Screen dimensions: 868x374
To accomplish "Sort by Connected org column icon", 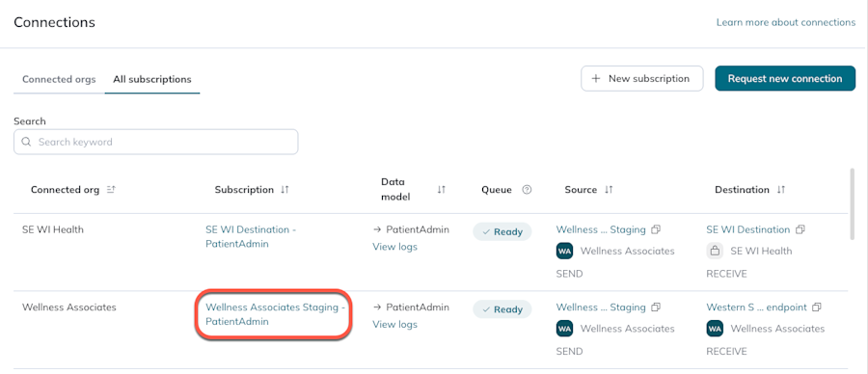I will (111, 190).
